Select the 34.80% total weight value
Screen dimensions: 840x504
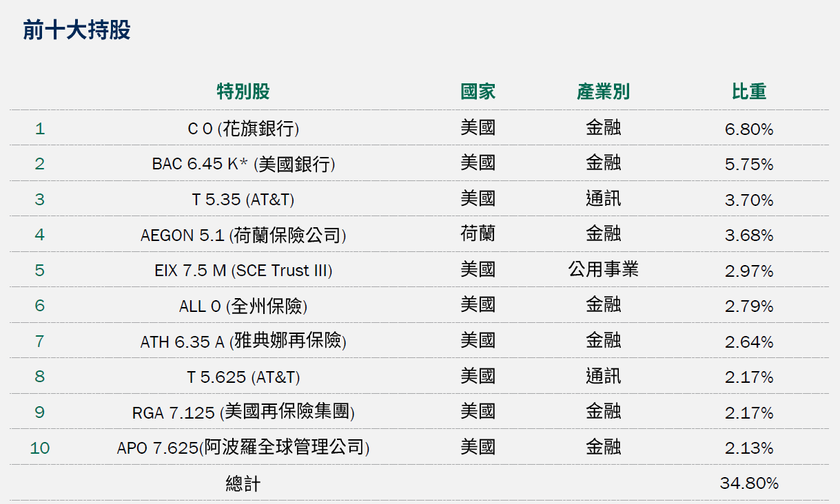coord(749,483)
